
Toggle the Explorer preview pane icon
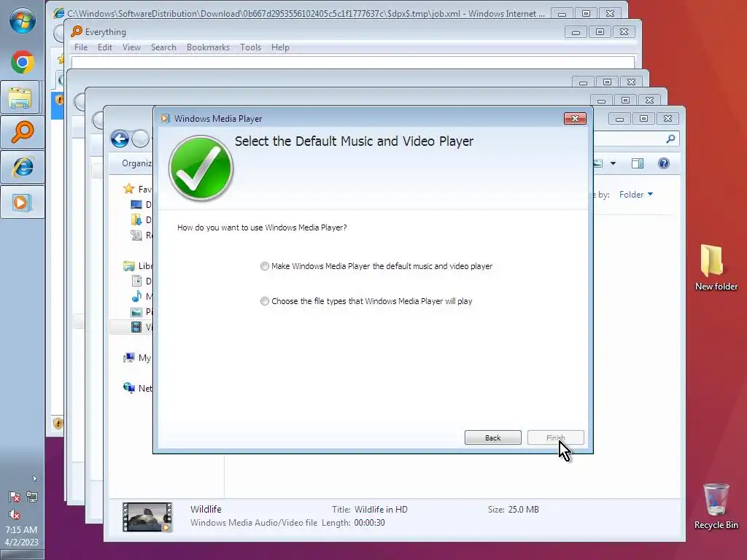pos(638,163)
